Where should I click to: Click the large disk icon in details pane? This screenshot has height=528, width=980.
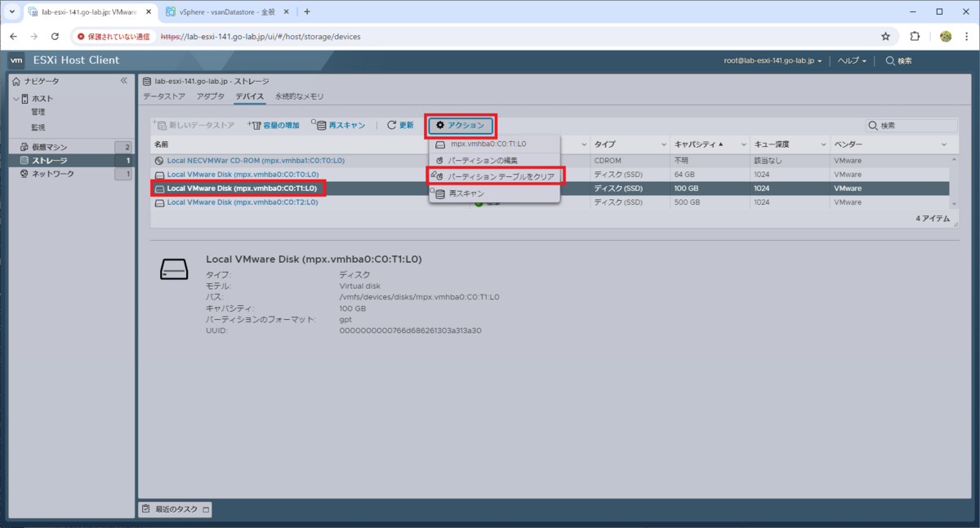click(x=174, y=270)
